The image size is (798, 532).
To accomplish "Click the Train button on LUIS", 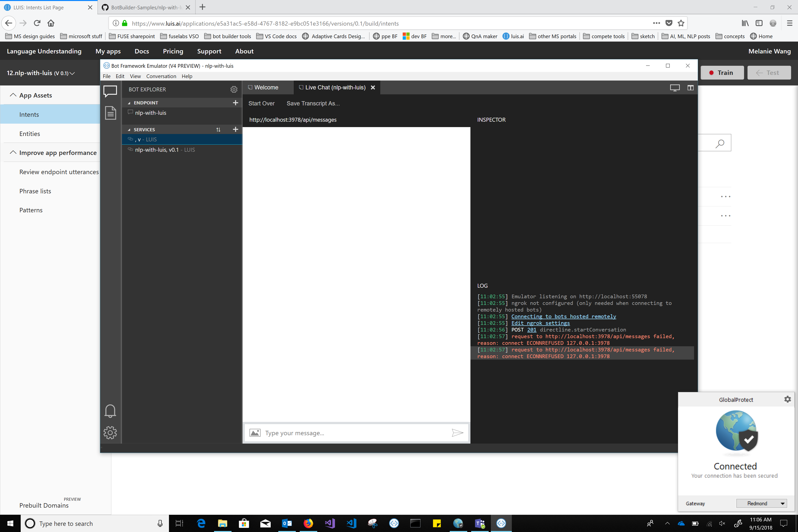I will pyautogui.click(x=722, y=72).
